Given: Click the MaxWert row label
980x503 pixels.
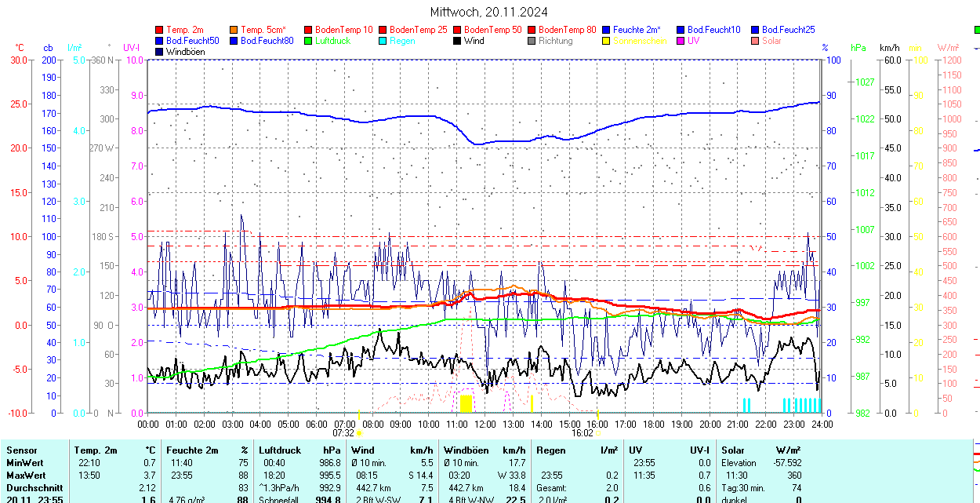Looking at the screenshot, I should pos(25,476).
